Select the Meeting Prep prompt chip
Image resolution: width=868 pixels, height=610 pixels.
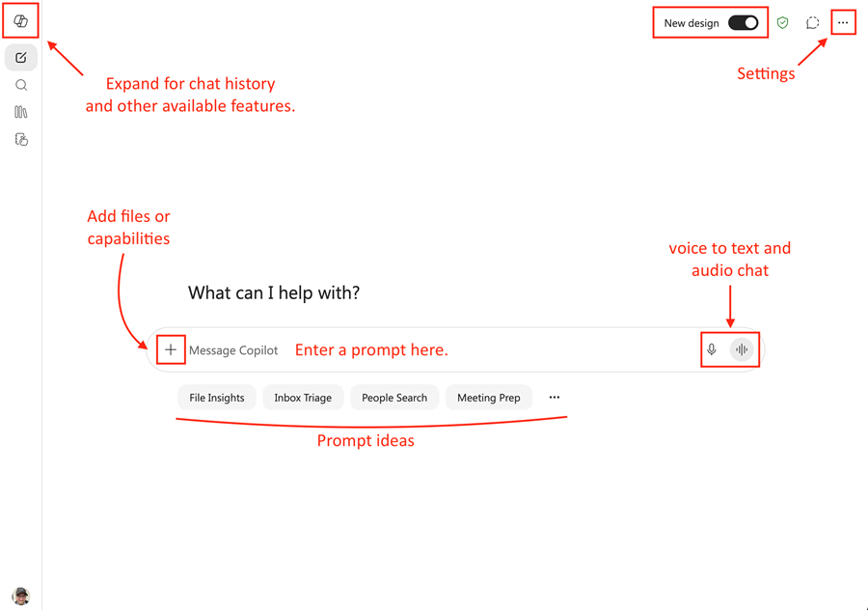point(488,398)
